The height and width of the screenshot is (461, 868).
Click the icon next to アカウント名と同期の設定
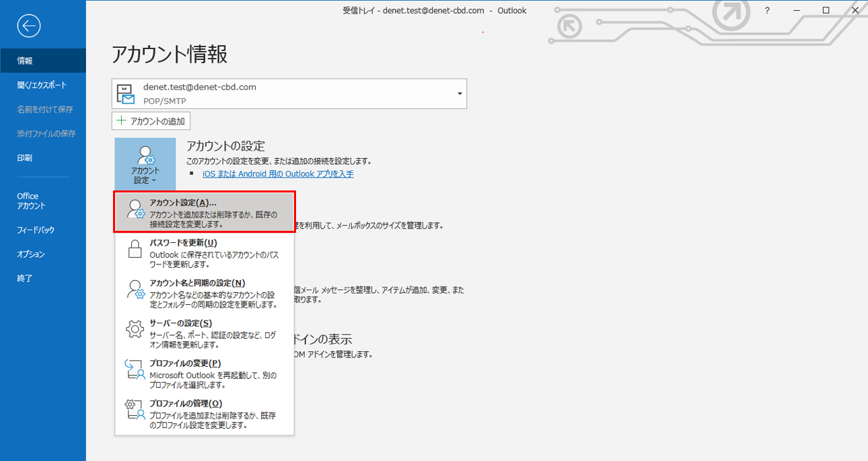(x=136, y=289)
